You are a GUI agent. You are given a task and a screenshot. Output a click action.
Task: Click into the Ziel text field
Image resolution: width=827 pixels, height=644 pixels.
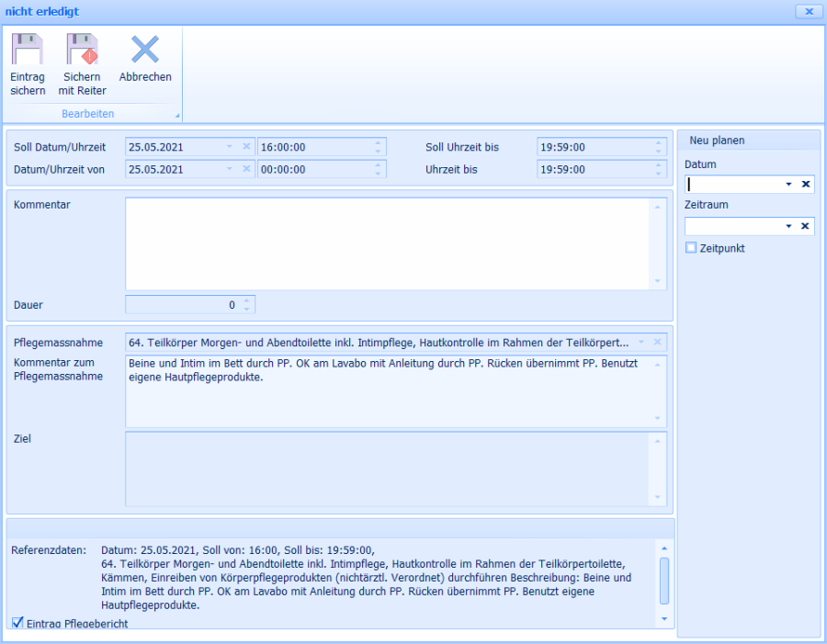click(386, 469)
